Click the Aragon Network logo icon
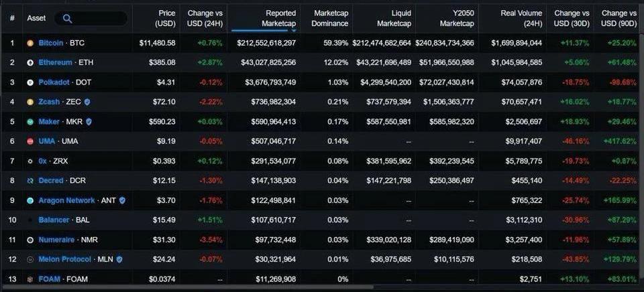 [30, 200]
